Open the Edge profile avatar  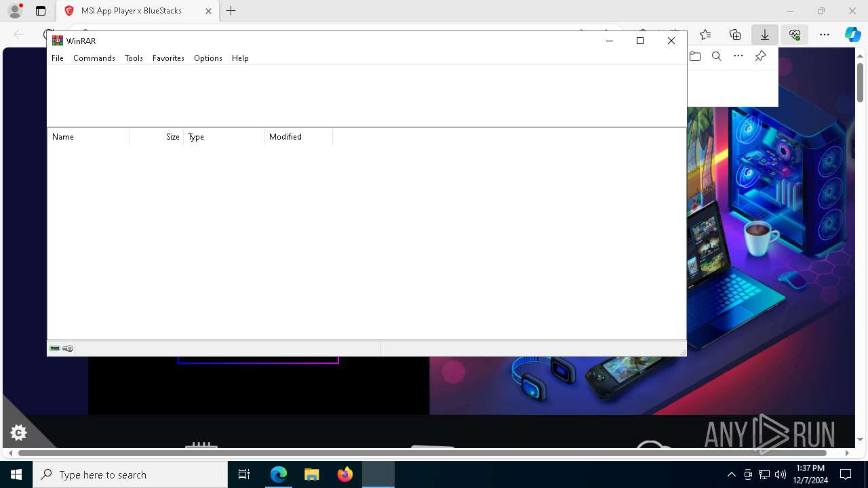click(x=15, y=11)
